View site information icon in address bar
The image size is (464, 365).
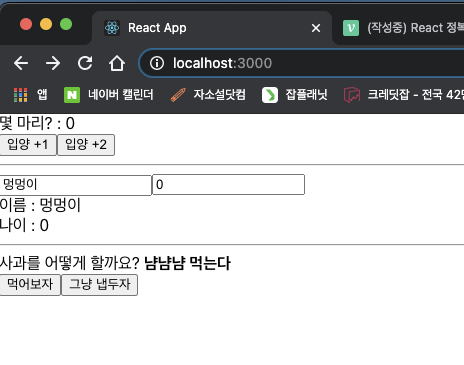[157, 63]
